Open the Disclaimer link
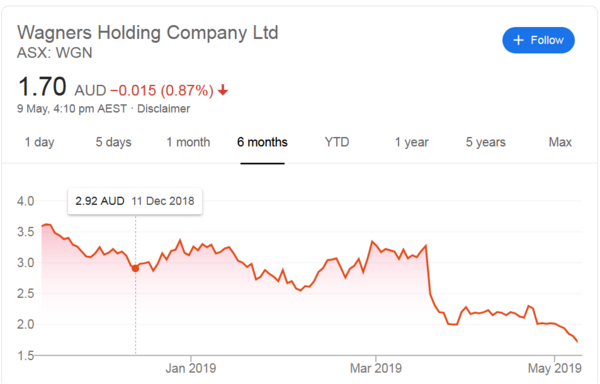 163,109
